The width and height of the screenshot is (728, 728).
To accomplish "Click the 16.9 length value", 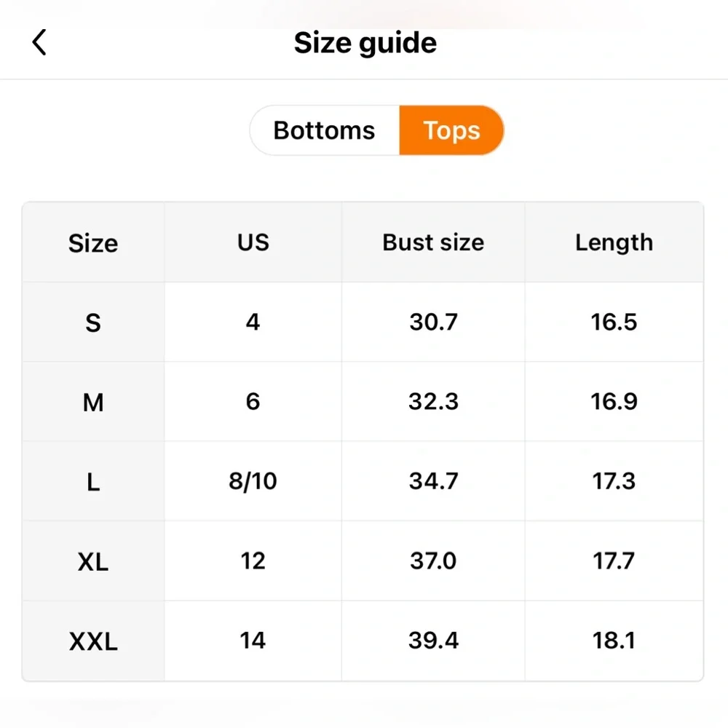I will pos(614,401).
